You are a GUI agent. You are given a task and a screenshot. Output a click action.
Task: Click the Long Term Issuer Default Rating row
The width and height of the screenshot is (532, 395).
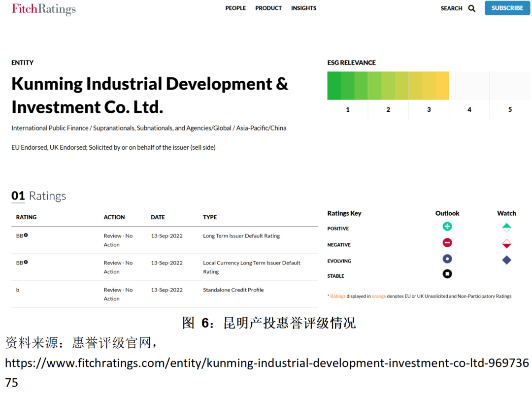click(241, 236)
